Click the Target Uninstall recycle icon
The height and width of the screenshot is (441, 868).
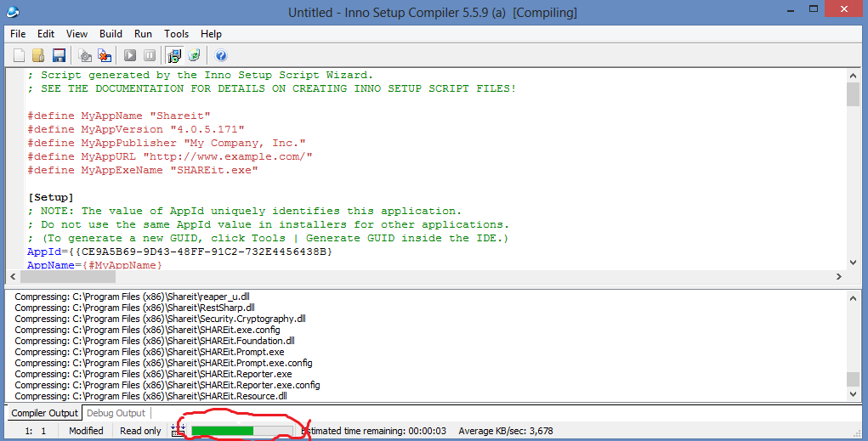point(195,56)
